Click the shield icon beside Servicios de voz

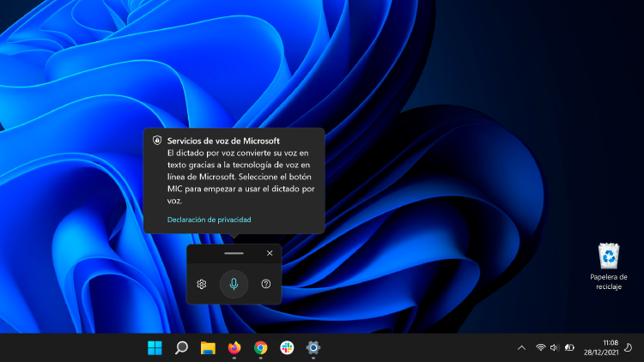click(157, 139)
